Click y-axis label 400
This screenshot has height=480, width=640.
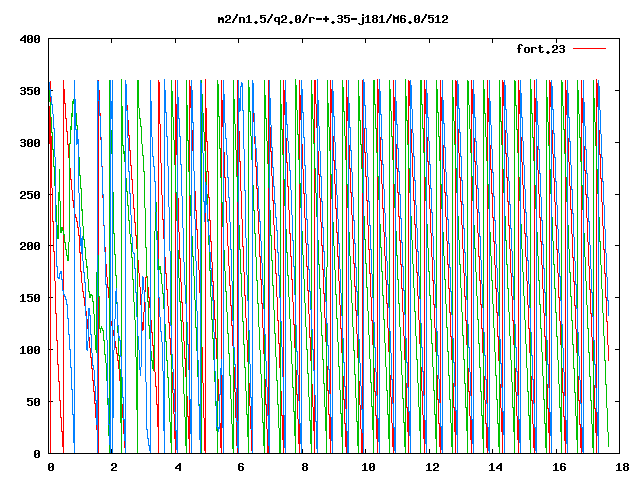pyautogui.click(x=30, y=39)
